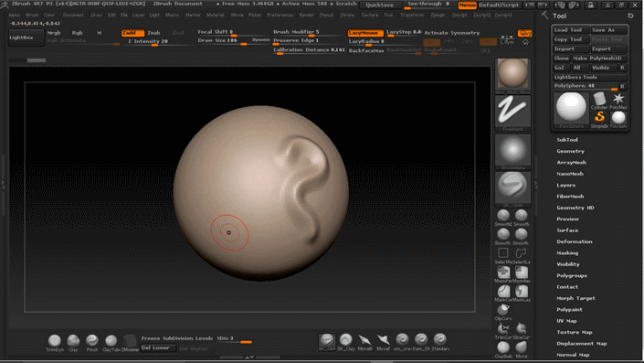Expand the SubTool palette section

567,140
